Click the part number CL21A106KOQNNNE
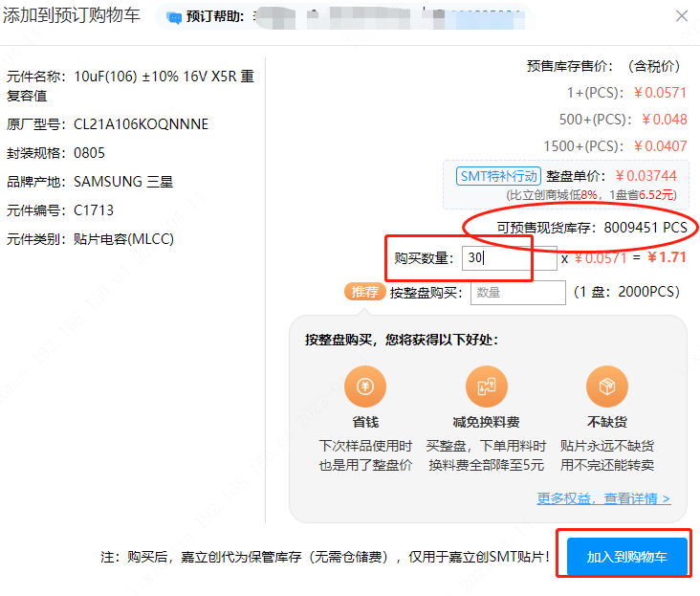The height and width of the screenshot is (596, 700). (141, 124)
